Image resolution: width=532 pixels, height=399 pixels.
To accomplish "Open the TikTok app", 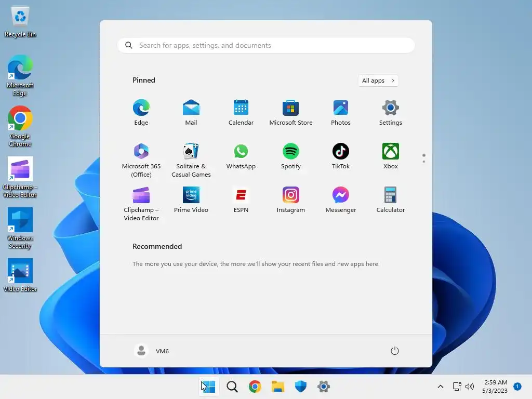I will tap(341, 156).
